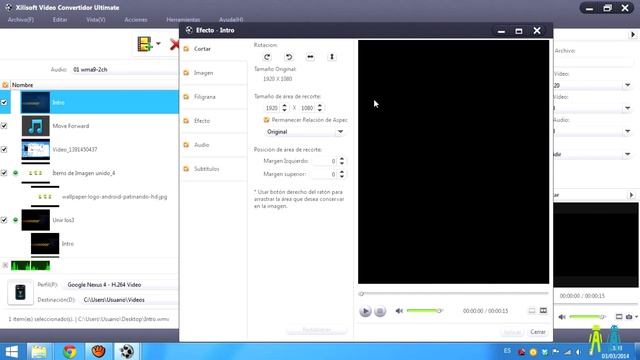Open the Destinación path dropdown
This screenshot has height=360, width=640.
click(129, 300)
